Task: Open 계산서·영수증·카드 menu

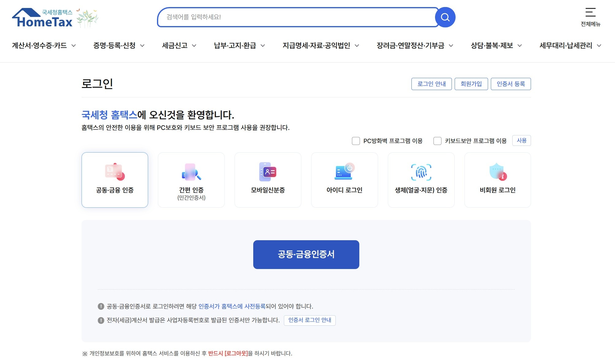Action: pyautogui.click(x=39, y=46)
